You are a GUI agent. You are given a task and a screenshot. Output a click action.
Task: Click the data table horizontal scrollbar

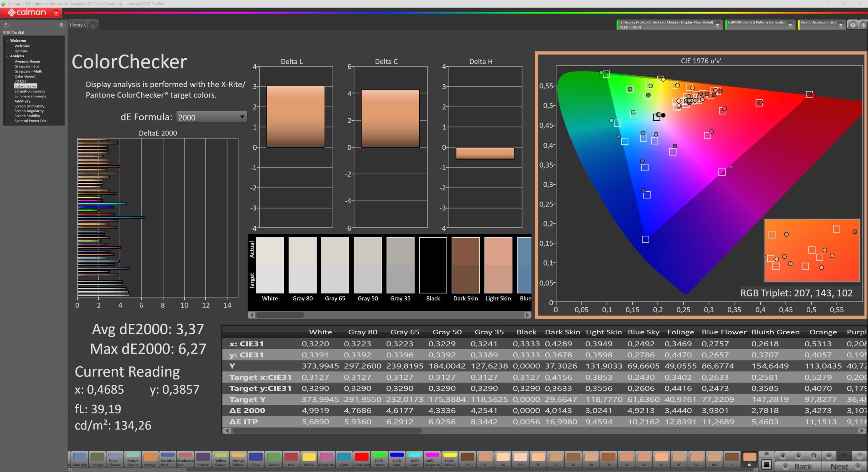point(327,431)
